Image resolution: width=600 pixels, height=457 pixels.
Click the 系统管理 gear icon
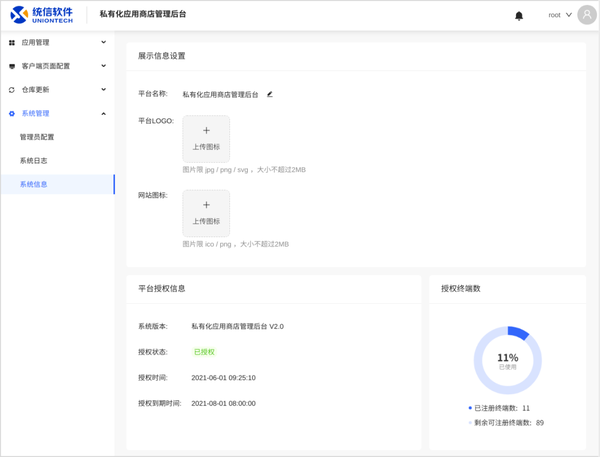(x=12, y=114)
